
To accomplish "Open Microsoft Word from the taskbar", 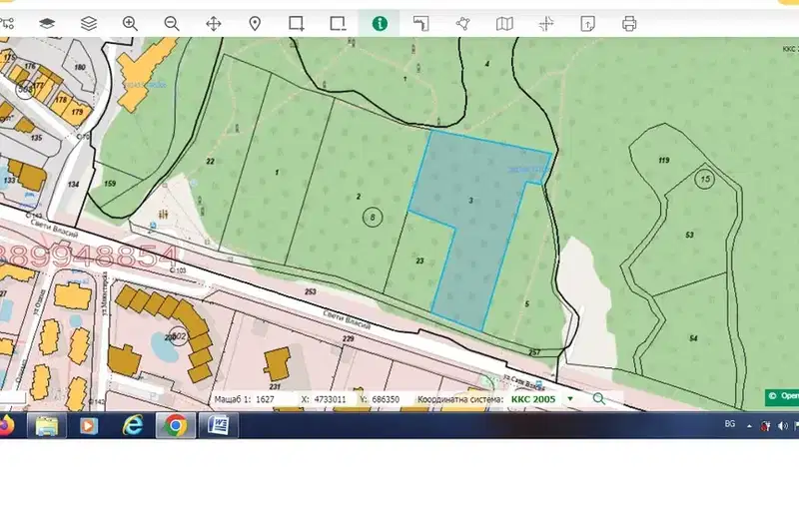I will point(218,425).
